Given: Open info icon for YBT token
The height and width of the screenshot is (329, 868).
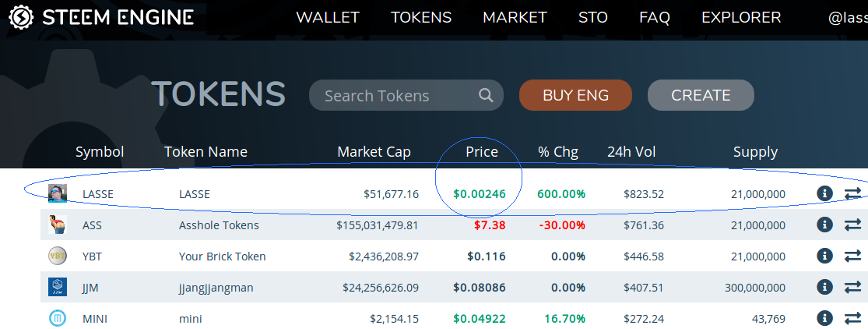Looking at the screenshot, I should click(x=824, y=256).
